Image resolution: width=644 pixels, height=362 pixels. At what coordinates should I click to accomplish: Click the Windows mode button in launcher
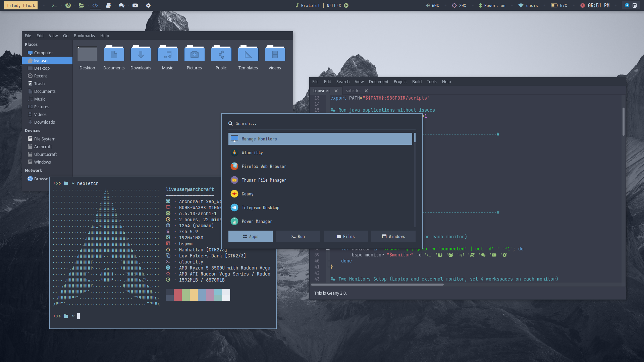pos(393,236)
